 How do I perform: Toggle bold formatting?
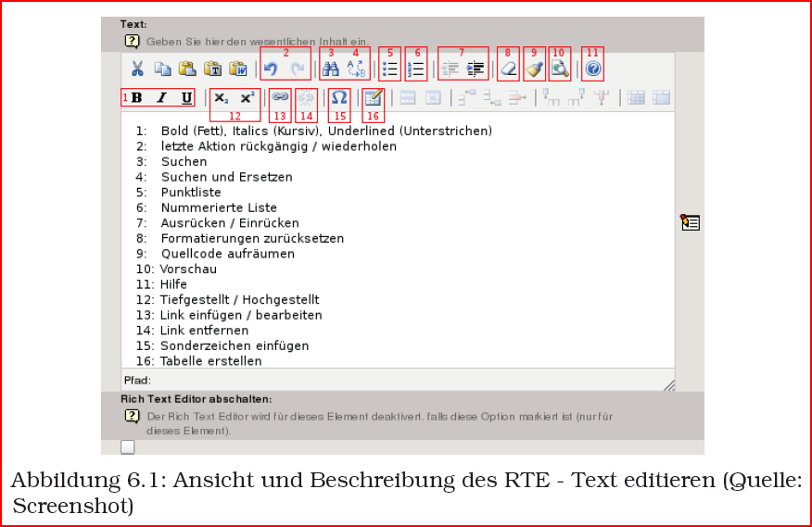(136, 97)
